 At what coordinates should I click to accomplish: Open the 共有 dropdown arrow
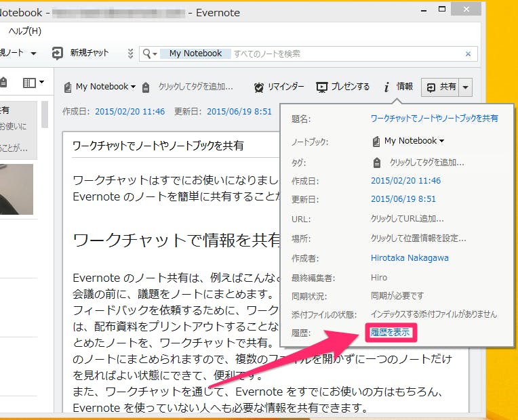point(466,87)
